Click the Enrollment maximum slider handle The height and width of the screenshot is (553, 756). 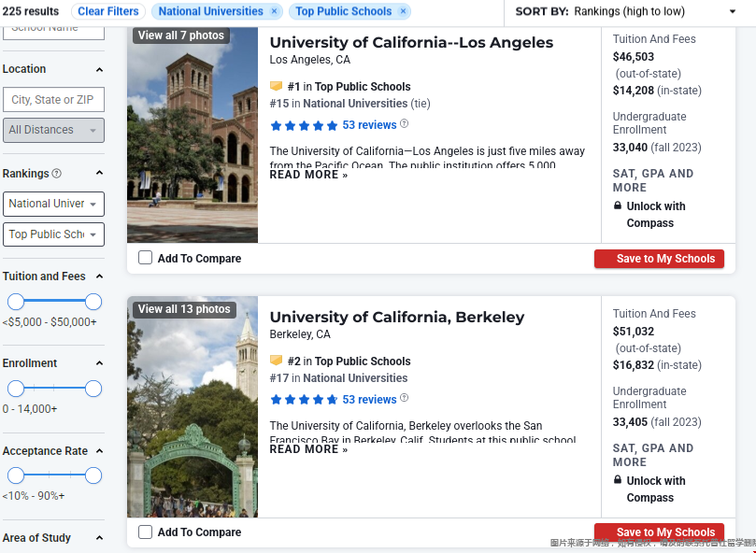click(93, 389)
